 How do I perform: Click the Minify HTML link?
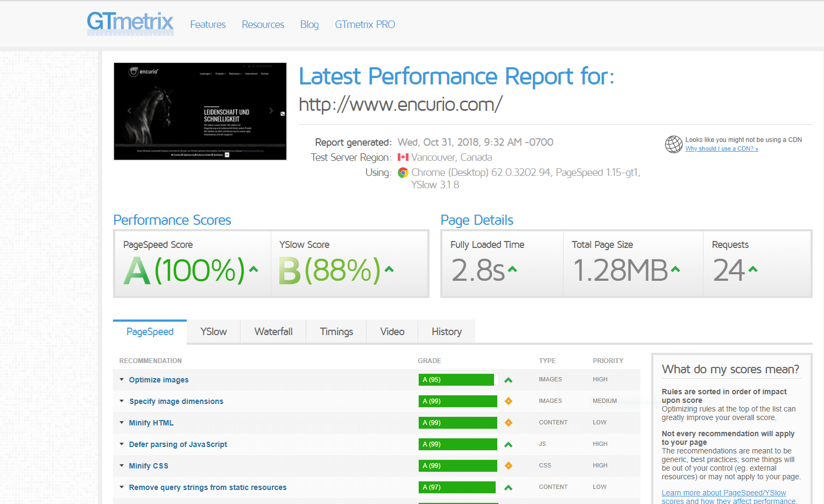click(151, 423)
